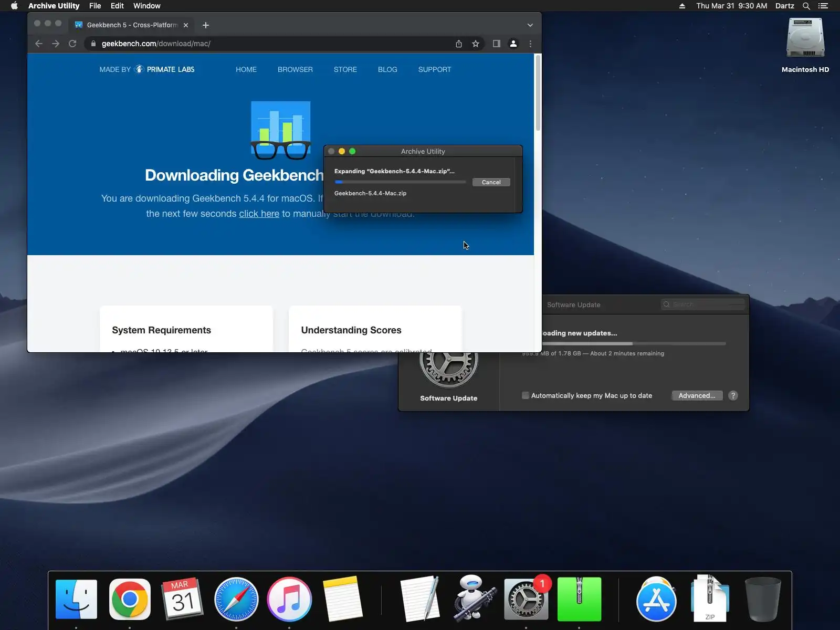Bookmark this page with the star icon
This screenshot has width=840, height=630.
pyautogui.click(x=476, y=44)
